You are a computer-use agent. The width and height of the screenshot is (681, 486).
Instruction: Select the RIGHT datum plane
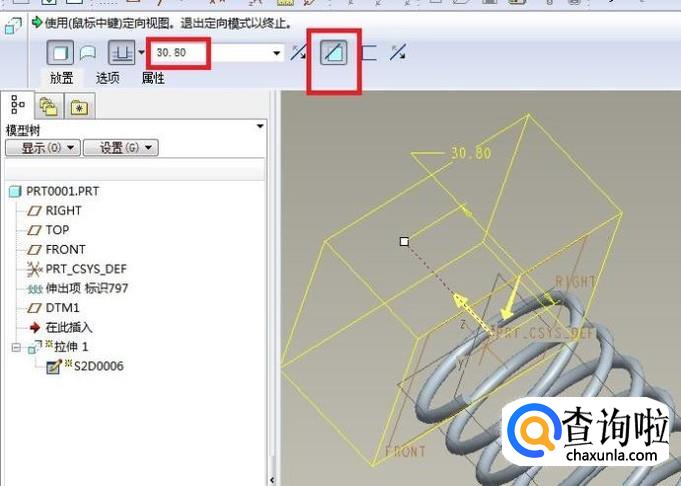tap(63, 211)
